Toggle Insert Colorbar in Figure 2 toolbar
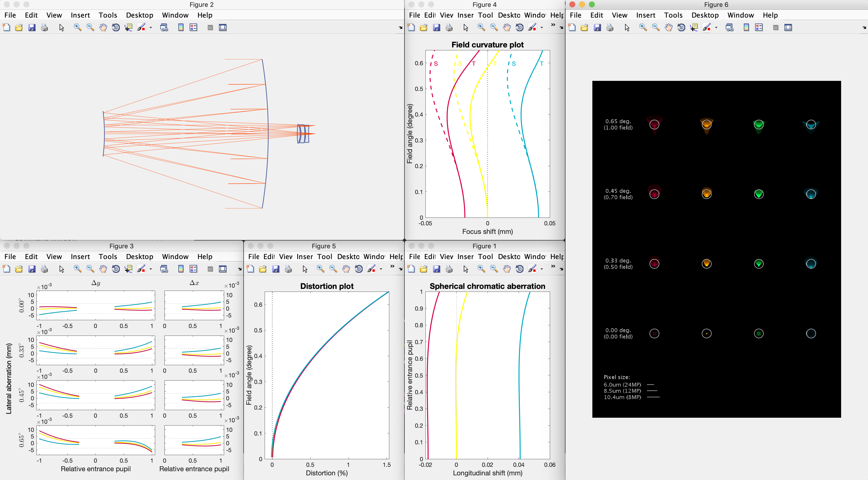The height and width of the screenshot is (480, 868). click(181, 28)
